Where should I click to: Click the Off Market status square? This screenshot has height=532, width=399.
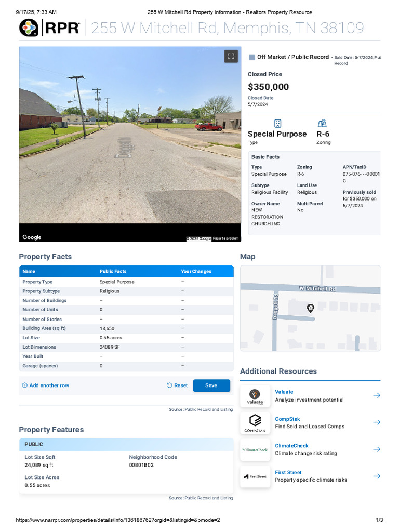click(x=252, y=57)
